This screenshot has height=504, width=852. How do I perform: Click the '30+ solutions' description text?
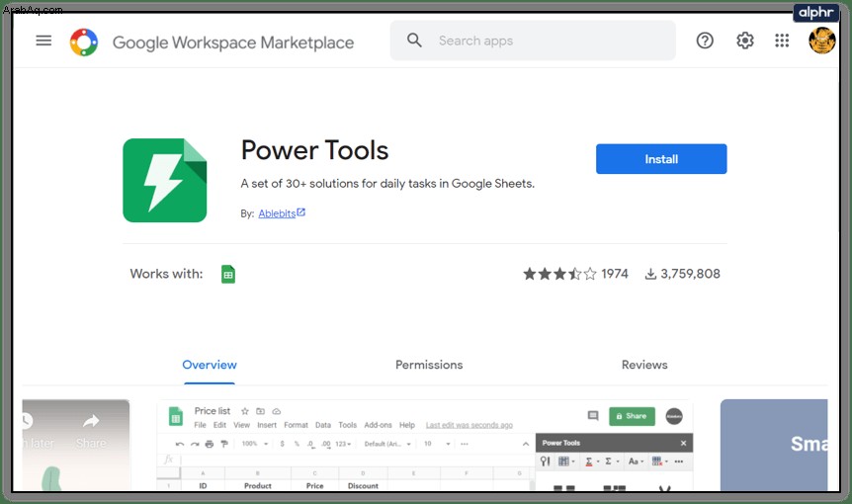point(387,184)
